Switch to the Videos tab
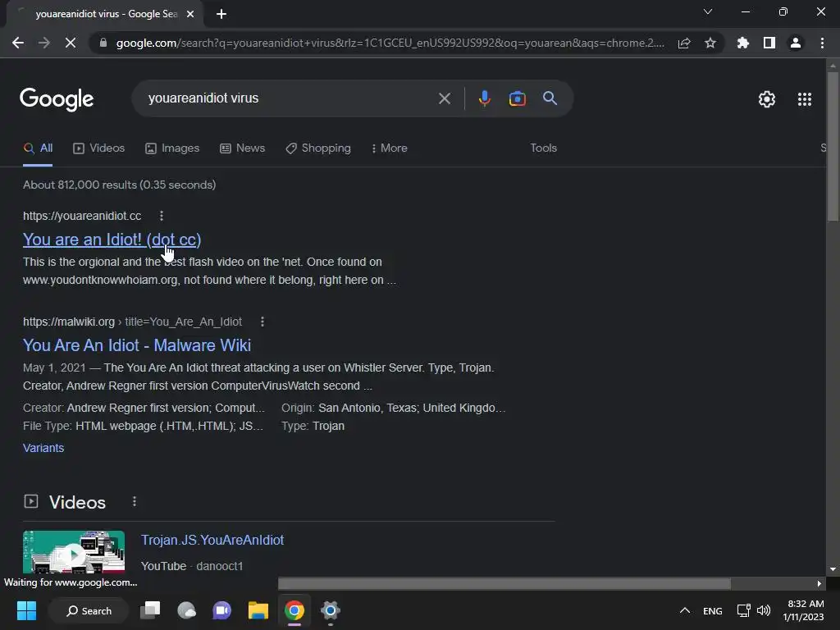Image resolution: width=840 pixels, height=630 pixels. 98,148
